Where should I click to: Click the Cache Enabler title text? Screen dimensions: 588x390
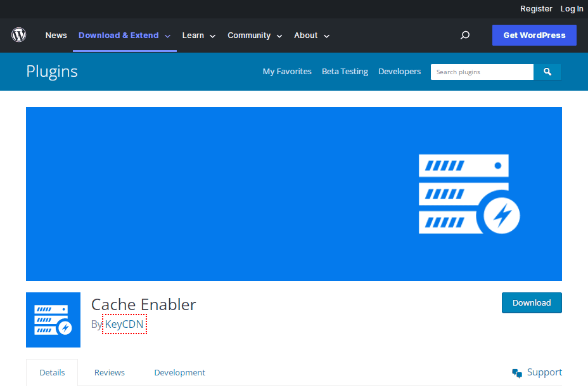point(143,304)
